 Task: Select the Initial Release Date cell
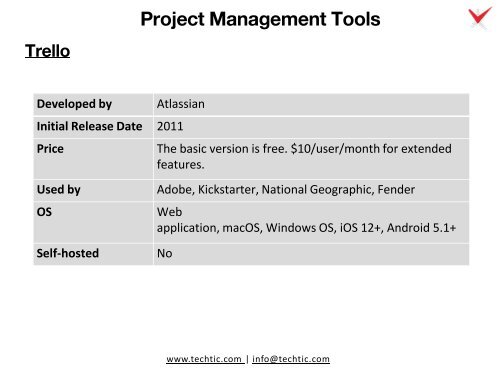click(x=93, y=127)
